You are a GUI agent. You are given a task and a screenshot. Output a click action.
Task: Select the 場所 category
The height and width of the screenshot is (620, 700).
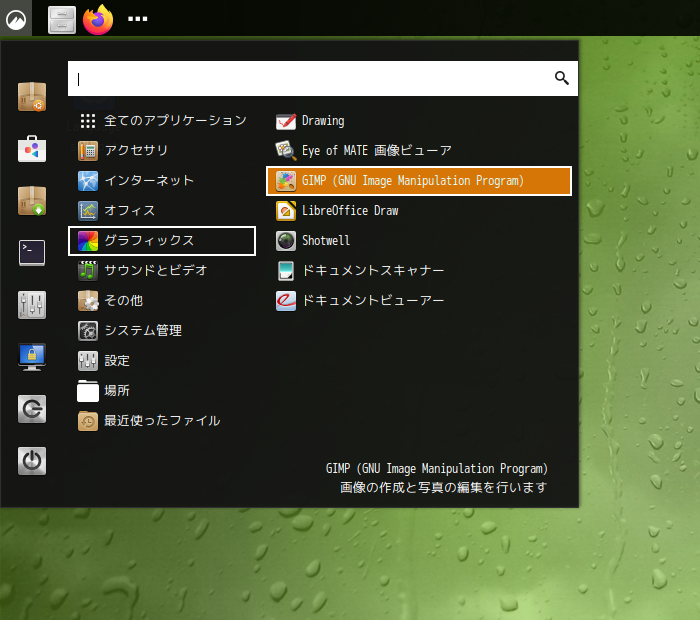[x=162, y=391]
